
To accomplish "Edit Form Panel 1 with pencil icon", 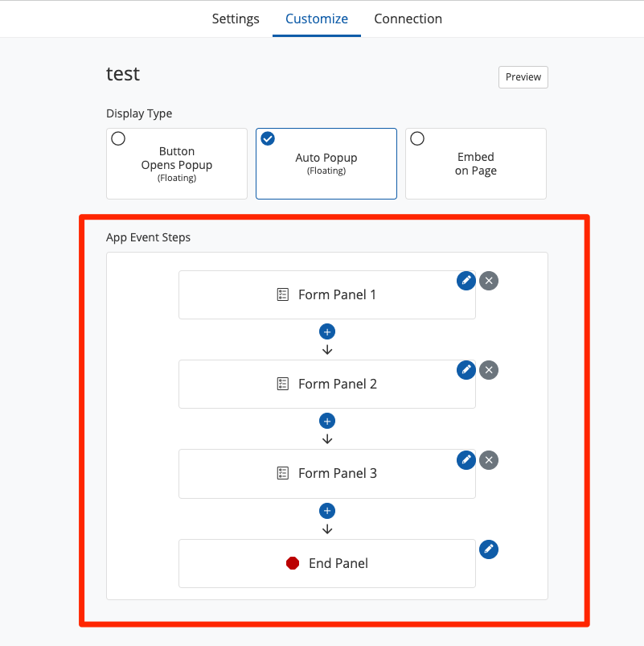I will coord(466,280).
